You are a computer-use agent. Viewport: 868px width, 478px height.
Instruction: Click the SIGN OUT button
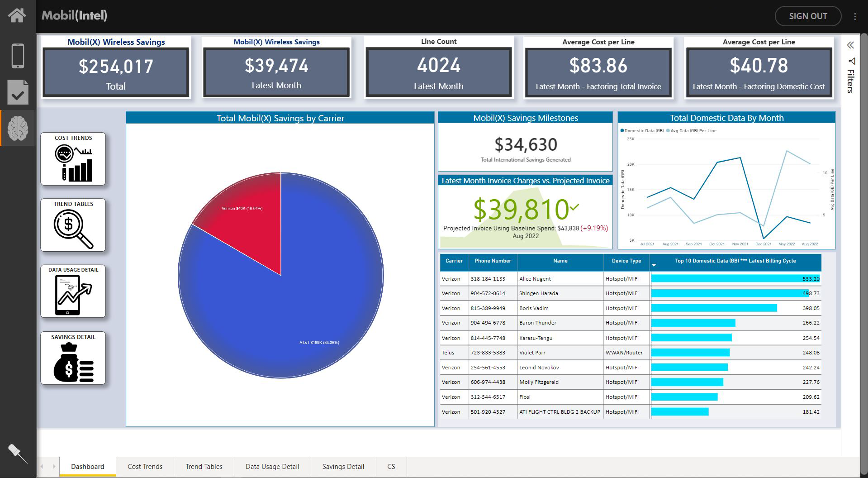point(808,16)
